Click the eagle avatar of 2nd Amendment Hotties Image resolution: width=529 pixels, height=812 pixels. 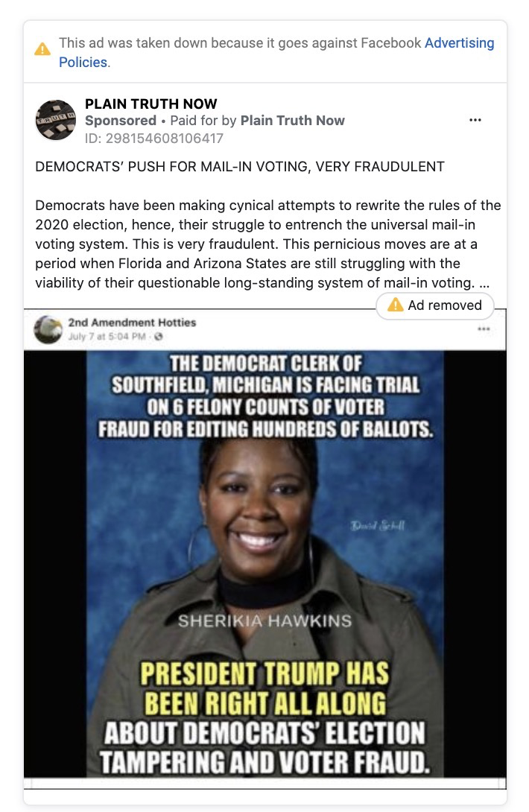[x=48, y=329]
